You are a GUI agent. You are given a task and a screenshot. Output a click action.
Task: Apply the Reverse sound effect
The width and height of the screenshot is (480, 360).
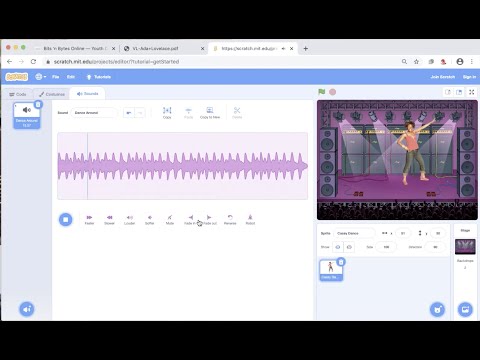coord(230,220)
